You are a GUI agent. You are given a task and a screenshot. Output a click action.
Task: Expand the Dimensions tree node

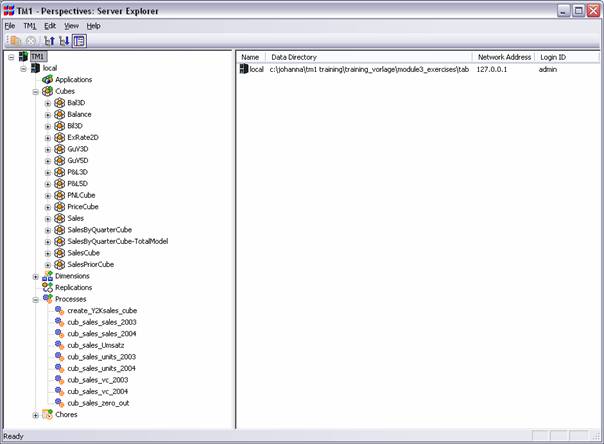pyautogui.click(x=35, y=276)
